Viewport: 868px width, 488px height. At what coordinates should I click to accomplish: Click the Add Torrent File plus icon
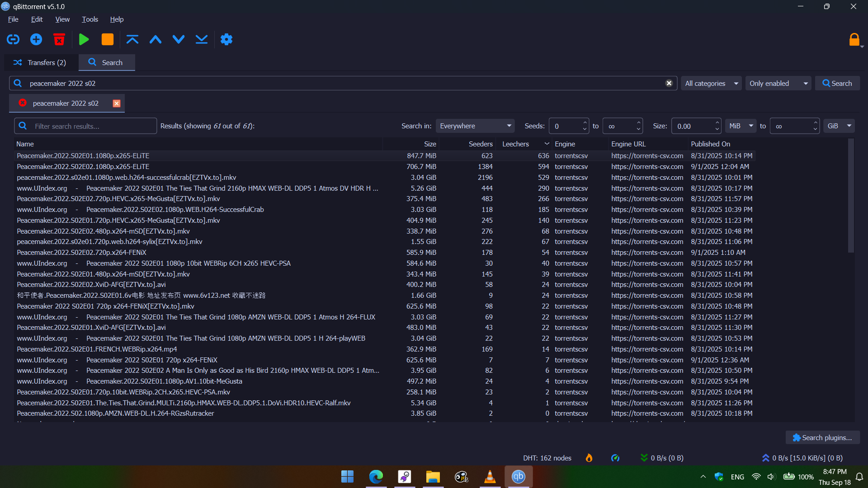coord(36,39)
